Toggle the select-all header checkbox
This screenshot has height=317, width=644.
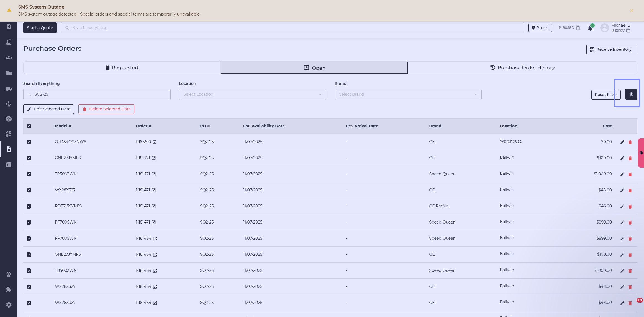coord(29,126)
